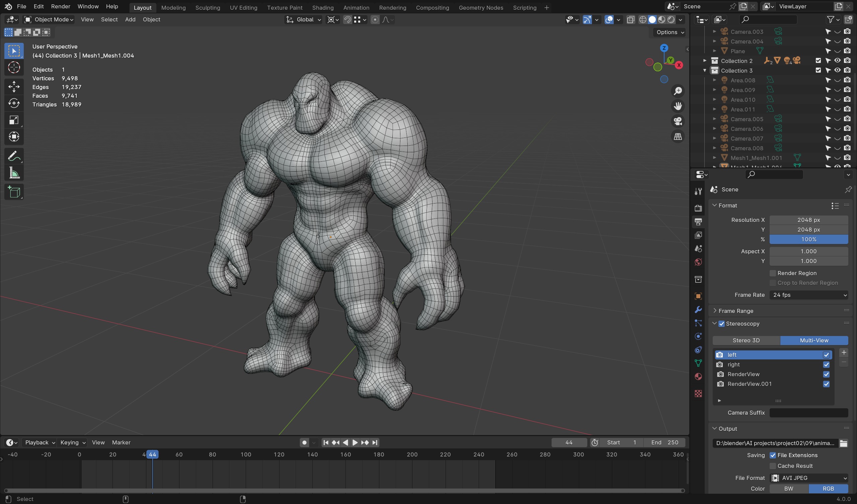Activate the Select Box tool

[x=14, y=51]
